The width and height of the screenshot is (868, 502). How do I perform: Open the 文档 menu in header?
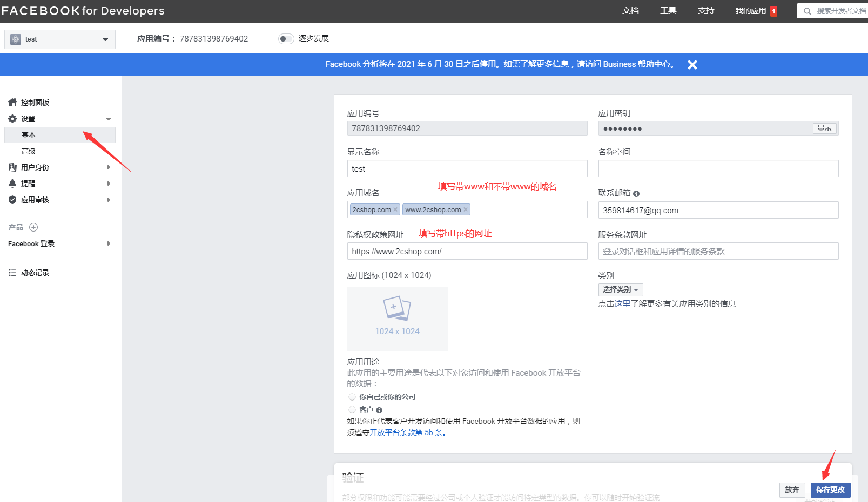click(x=630, y=11)
